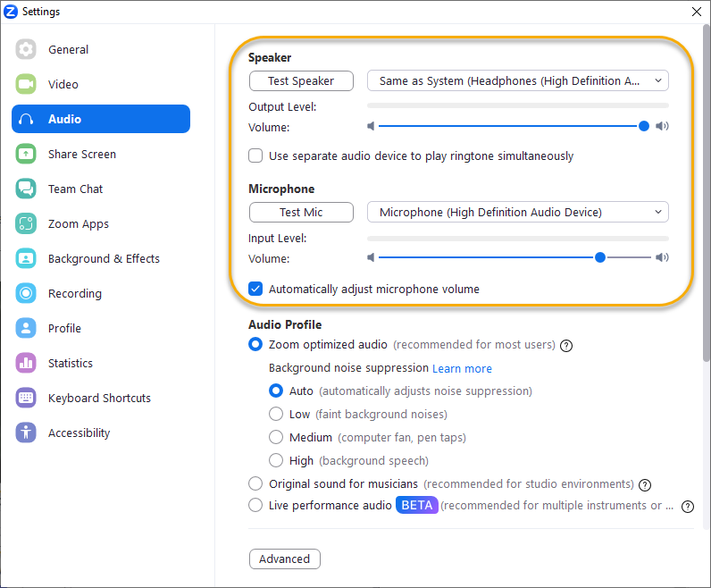Open General settings

click(x=101, y=49)
